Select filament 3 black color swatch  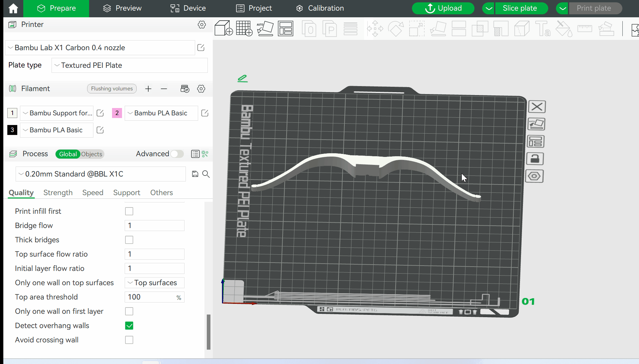click(12, 130)
